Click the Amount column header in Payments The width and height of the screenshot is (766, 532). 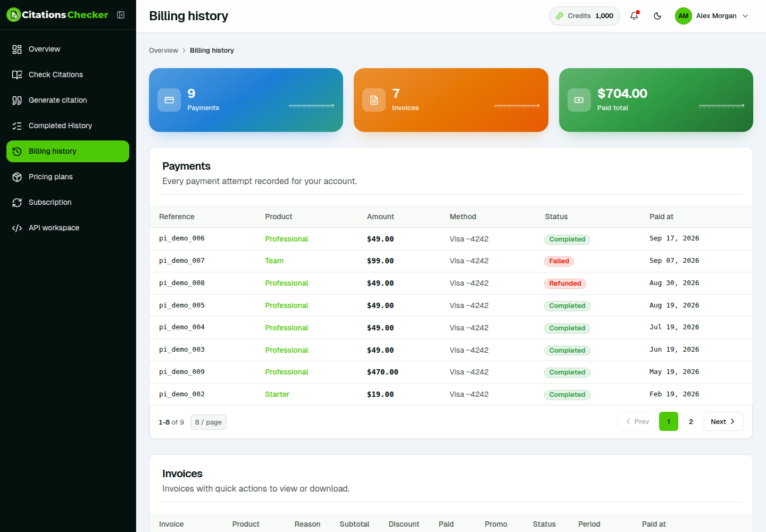pos(380,217)
